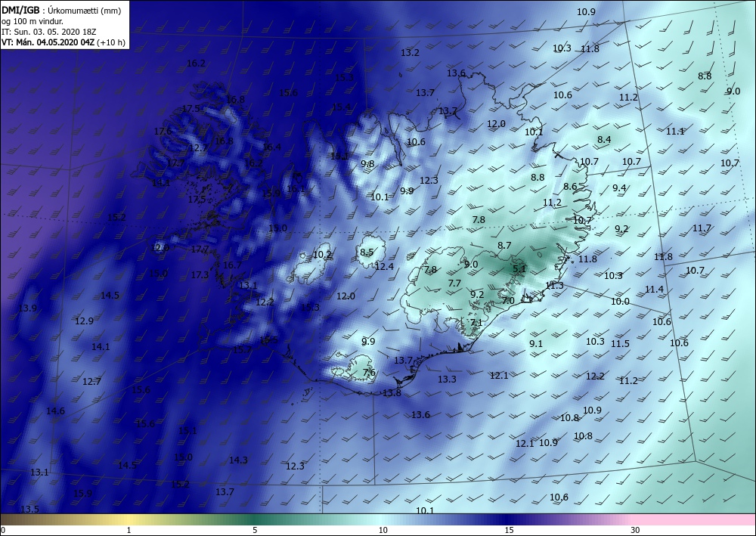Click the map value '11.3'
This screenshot has height=536, width=756.
tap(554, 285)
